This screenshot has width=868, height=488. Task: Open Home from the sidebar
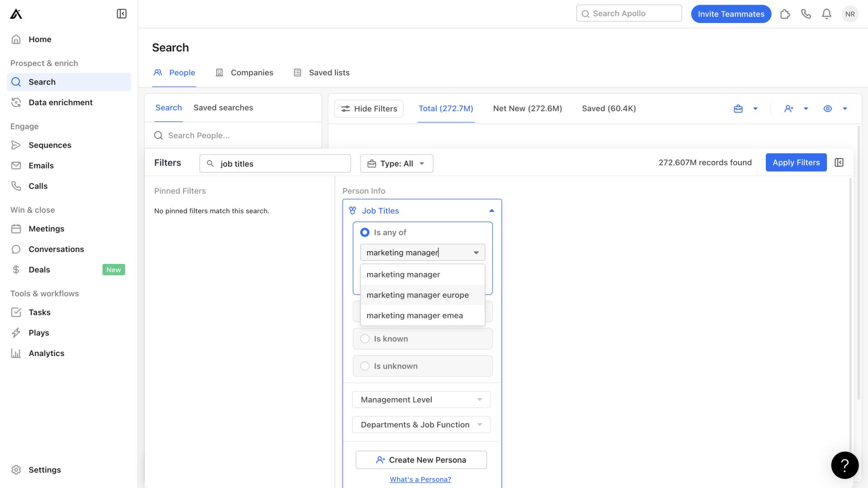[x=69, y=39]
